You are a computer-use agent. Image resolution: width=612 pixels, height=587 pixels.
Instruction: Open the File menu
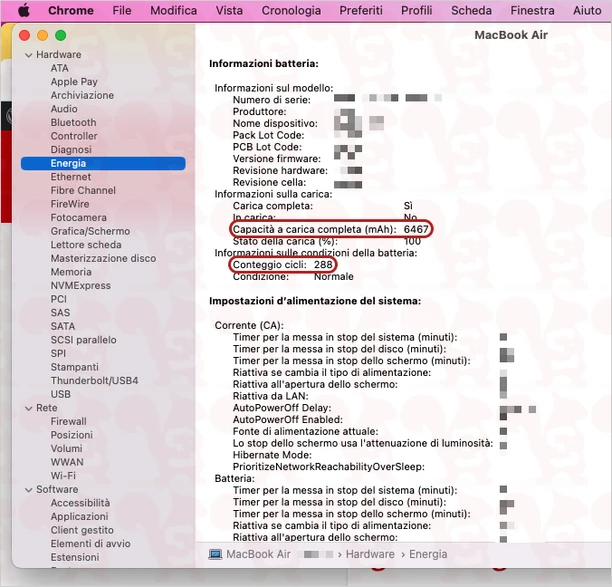(122, 11)
